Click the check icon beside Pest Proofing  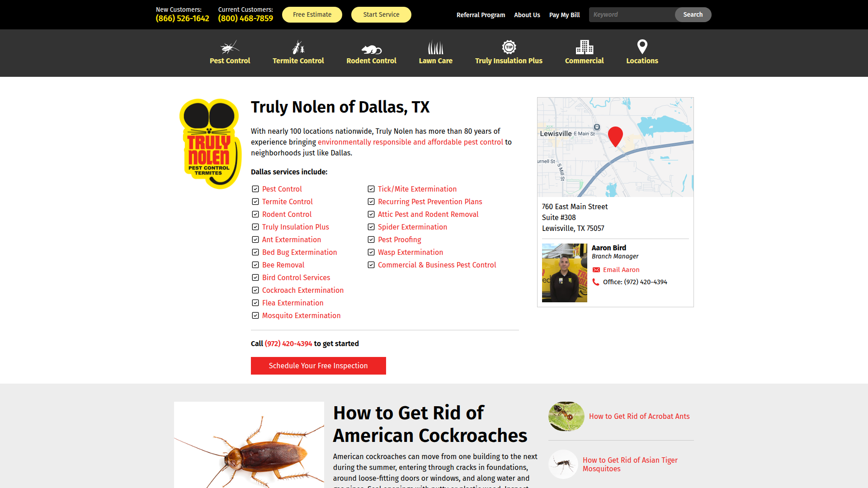pyautogui.click(x=371, y=239)
